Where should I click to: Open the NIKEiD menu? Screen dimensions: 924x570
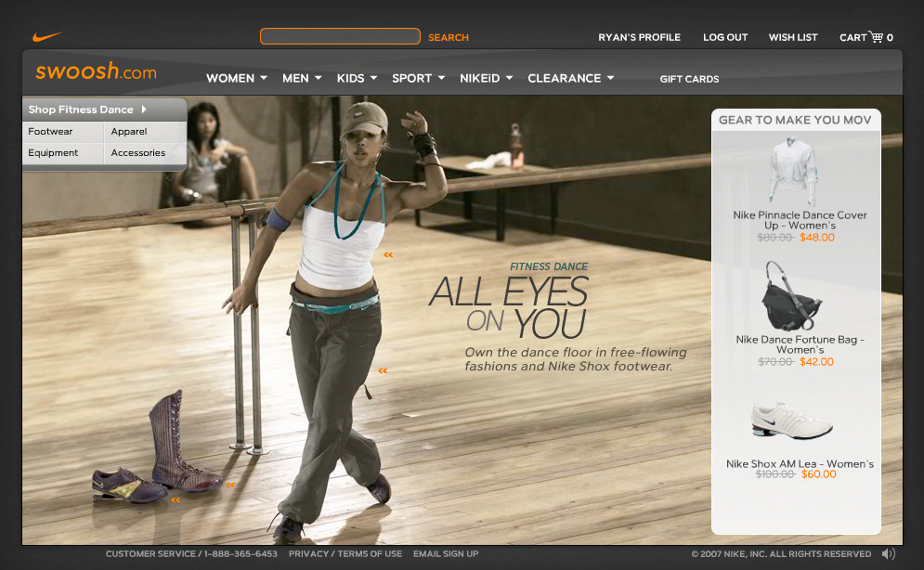click(480, 78)
